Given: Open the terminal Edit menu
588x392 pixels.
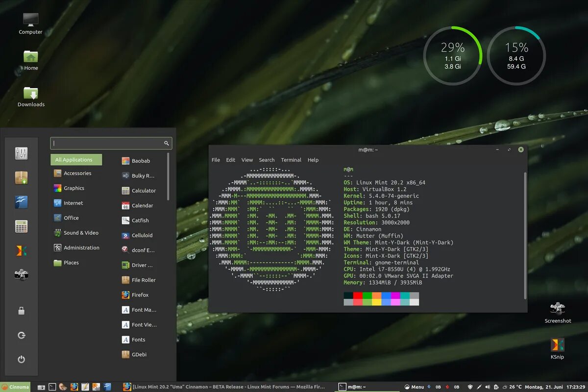Looking at the screenshot, I should tap(231, 160).
